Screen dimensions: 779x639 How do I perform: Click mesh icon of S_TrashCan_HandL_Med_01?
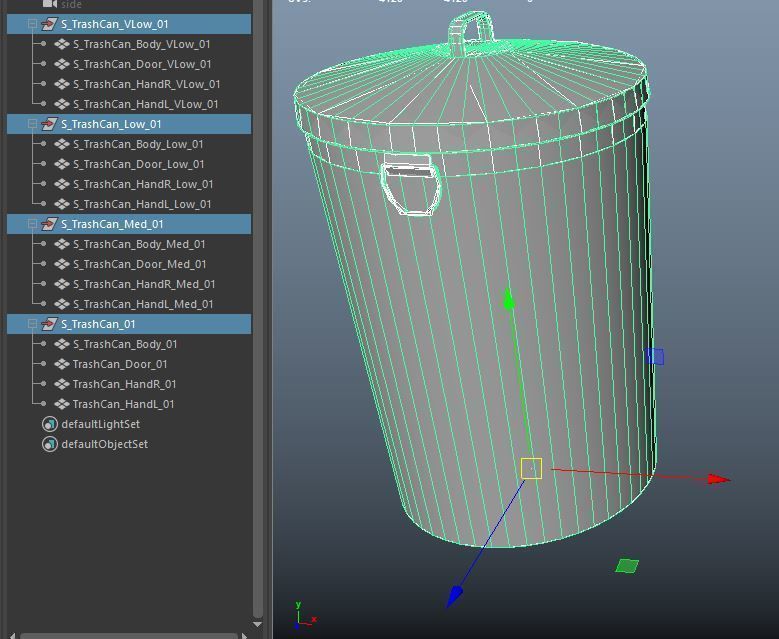(x=62, y=304)
